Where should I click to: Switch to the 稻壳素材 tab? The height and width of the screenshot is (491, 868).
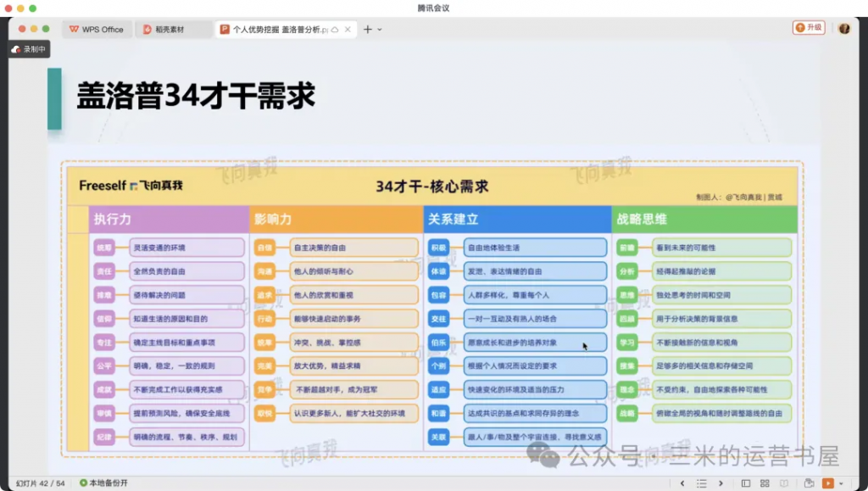tap(172, 30)
